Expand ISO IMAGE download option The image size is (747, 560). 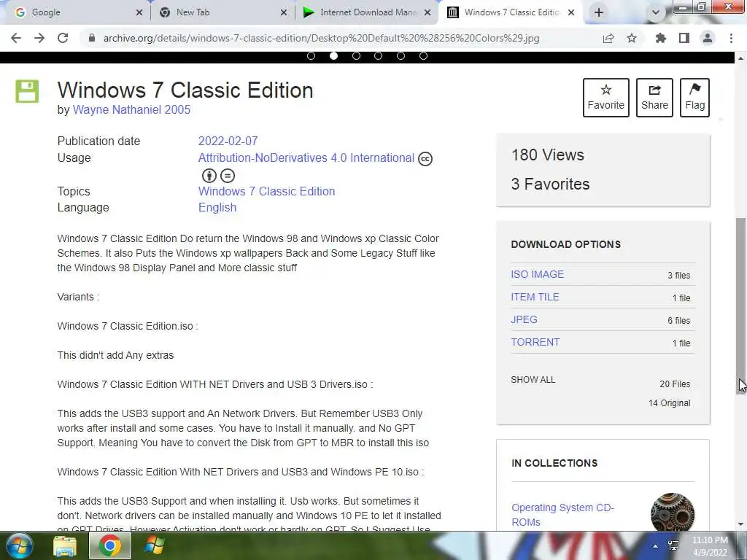pyautogui.click(x=538, y=274)
